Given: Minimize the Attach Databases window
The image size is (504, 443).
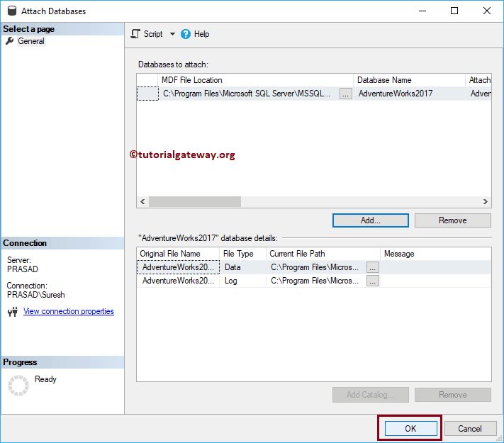Looking at the screenshot, I should (x=422, y=11).
